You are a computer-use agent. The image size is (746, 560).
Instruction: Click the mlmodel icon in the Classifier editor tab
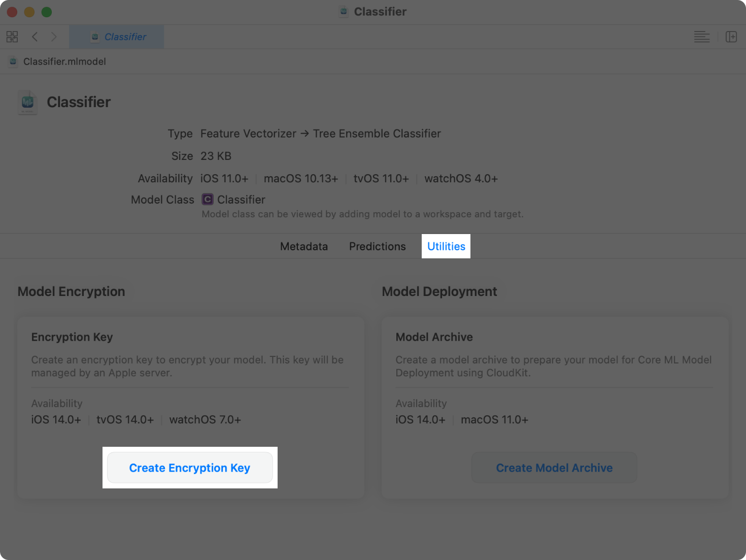(94, 37)
